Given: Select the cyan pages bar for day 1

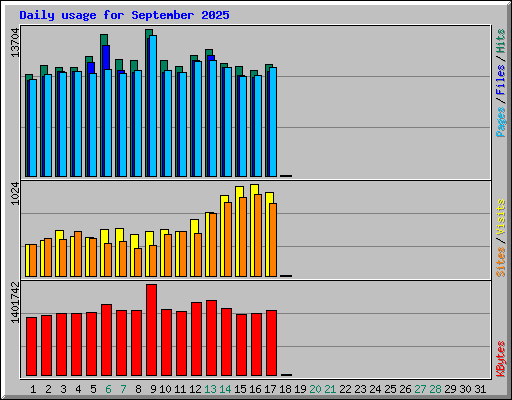Looking at the screenshot, I should (33, 128).
